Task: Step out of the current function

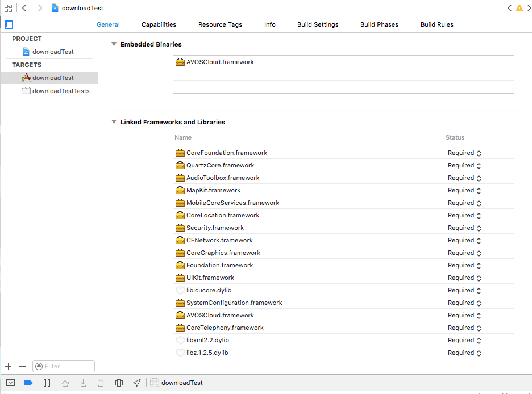Action: 101,383
